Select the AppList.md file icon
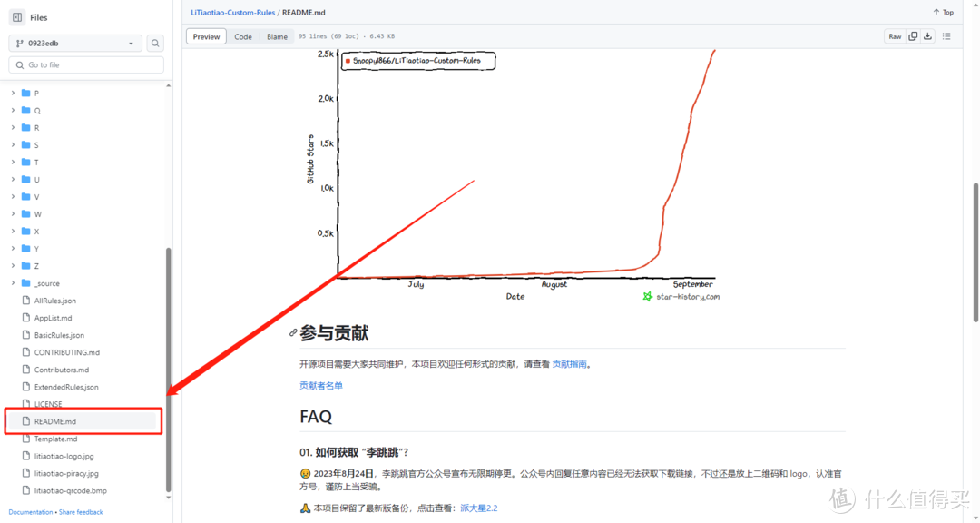980x523 pixels. click(x=25, y=318)
